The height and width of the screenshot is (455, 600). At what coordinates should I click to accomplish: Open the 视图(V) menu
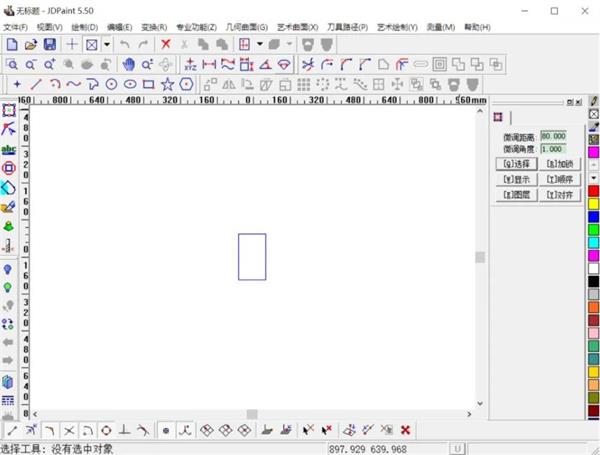(x=49, y=27)
